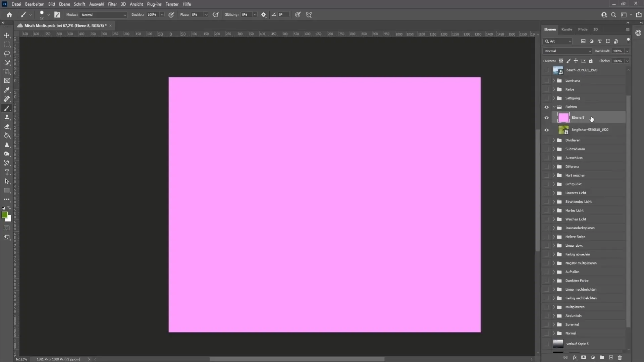Click the Clone Stamp tool

[x=7, y=118]
